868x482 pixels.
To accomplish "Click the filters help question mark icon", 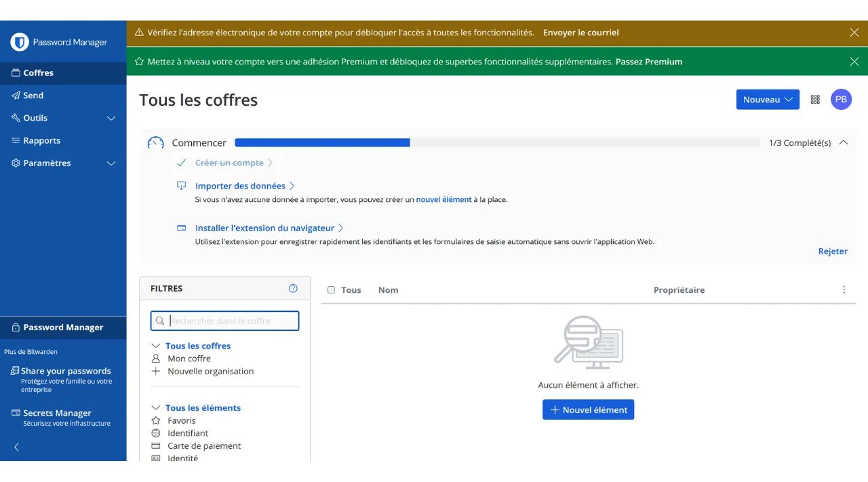I will click(x=293, y=288).
